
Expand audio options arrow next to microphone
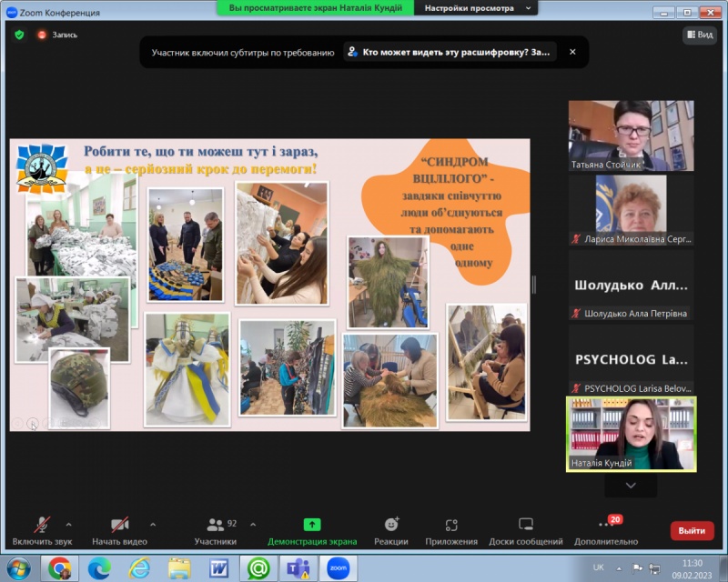[x=69, y=525]
